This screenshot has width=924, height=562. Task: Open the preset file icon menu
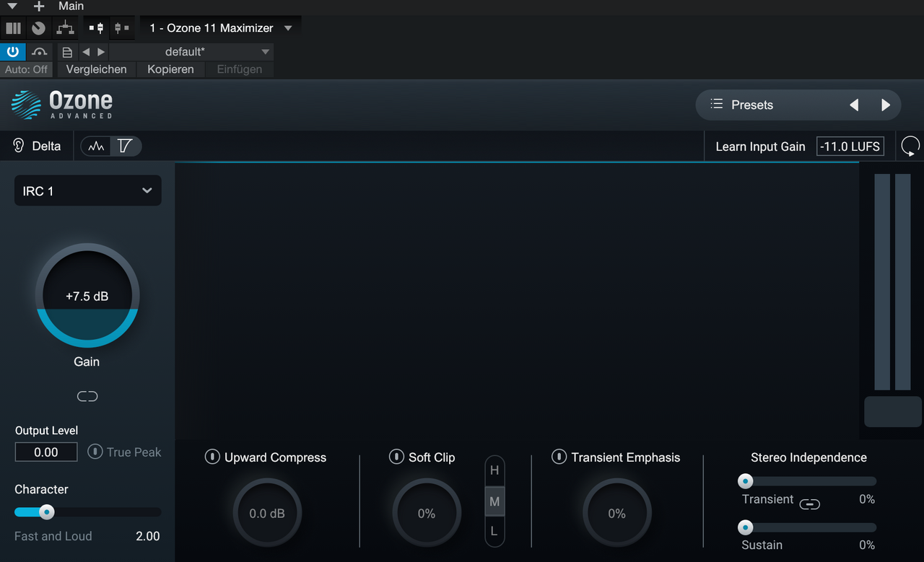(x=67, y=52)
